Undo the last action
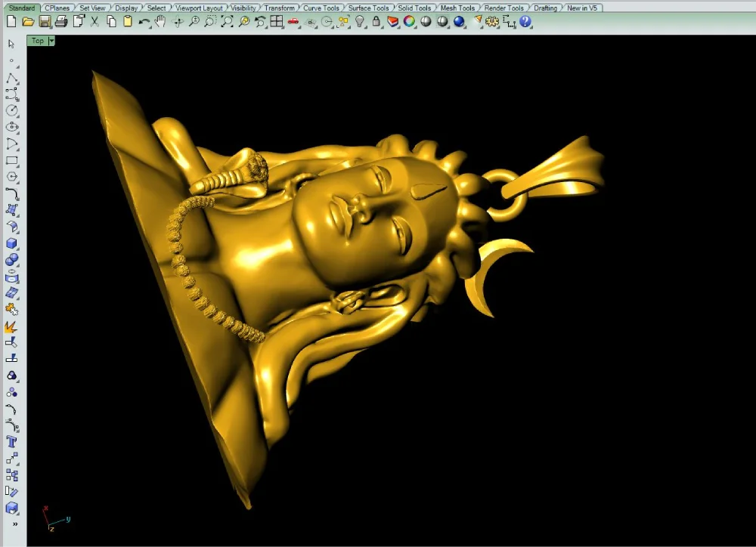The width and height of the screenshot is (756, 547). pos(144,22)
